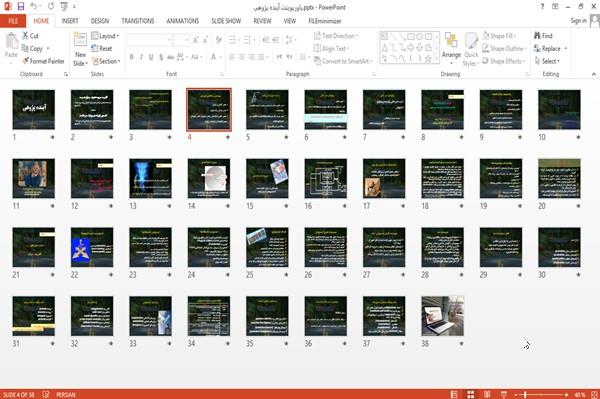600x399 pixels.
Task: Click the Help question mark icon
Action: coord(542,7)
